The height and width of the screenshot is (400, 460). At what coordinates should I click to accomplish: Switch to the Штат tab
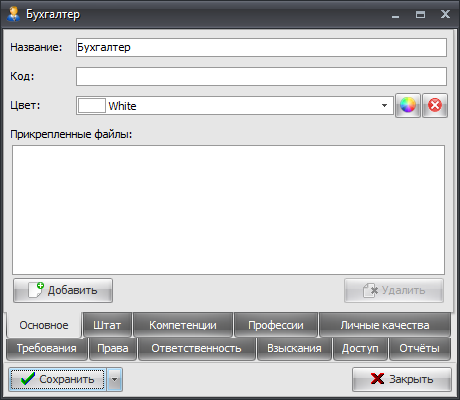coord(107,325)
